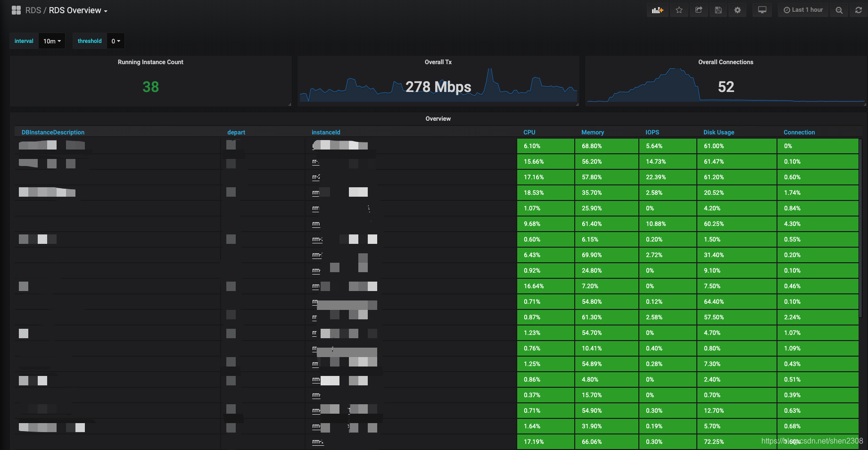This screenshot has width=868, height=450.
Task: Sort by DBInstanceDescription column
Action: pyautogui.click(x=53, y=132)
